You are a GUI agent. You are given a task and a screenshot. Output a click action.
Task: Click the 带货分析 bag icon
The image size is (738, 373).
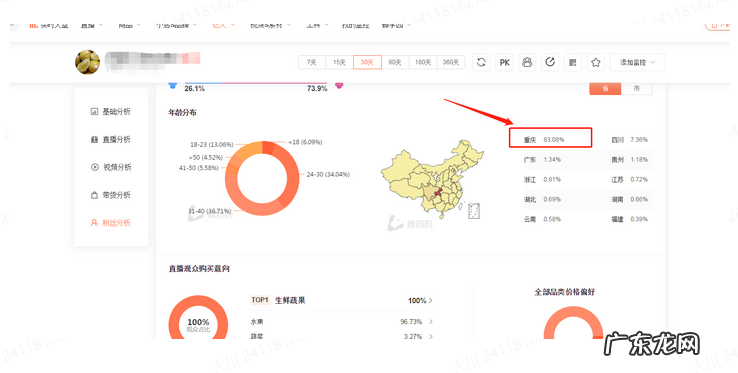pyautogui.click(x=94, y=195)
